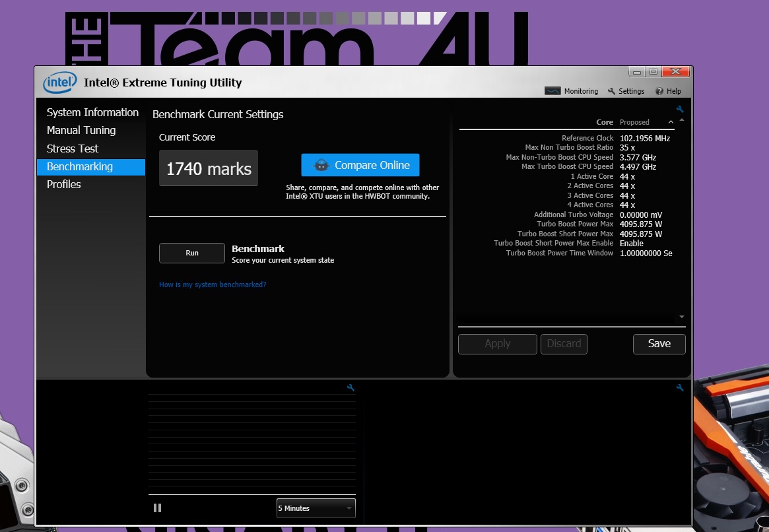
Task: Minimize the Extreme Tuning Utility window
Action: click(x=636, y=72)
